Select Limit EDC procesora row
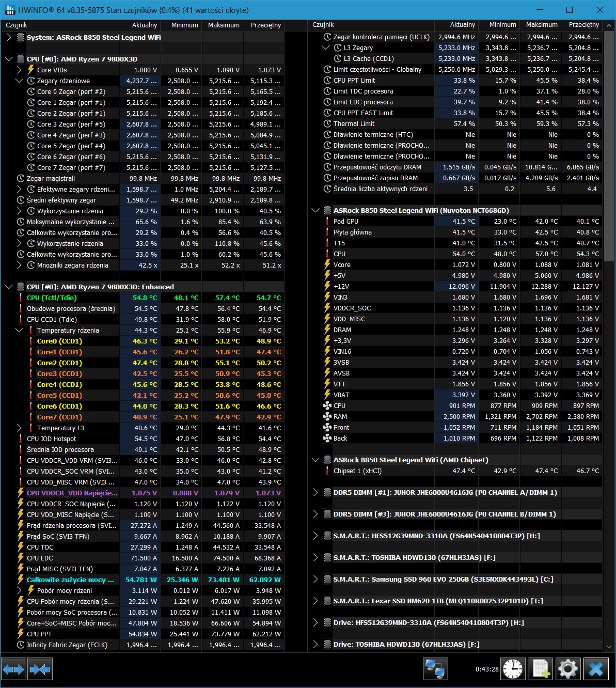 (455, 102)
